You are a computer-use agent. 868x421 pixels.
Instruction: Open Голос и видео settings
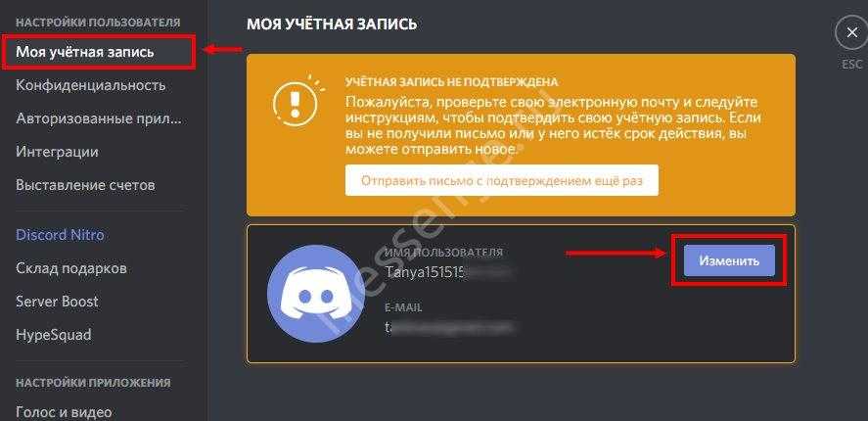click(64, 412)
